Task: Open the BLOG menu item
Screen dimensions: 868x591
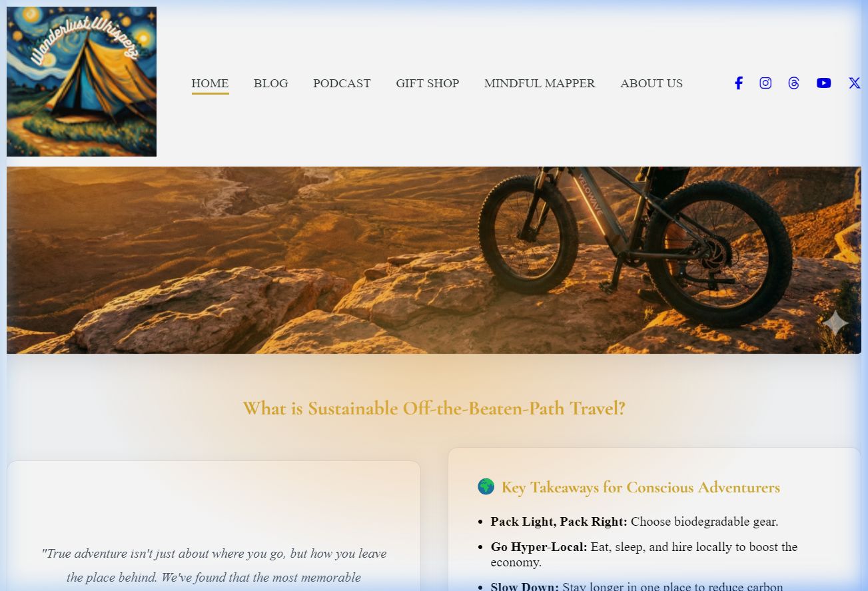Action: click(x=270, y=83)
